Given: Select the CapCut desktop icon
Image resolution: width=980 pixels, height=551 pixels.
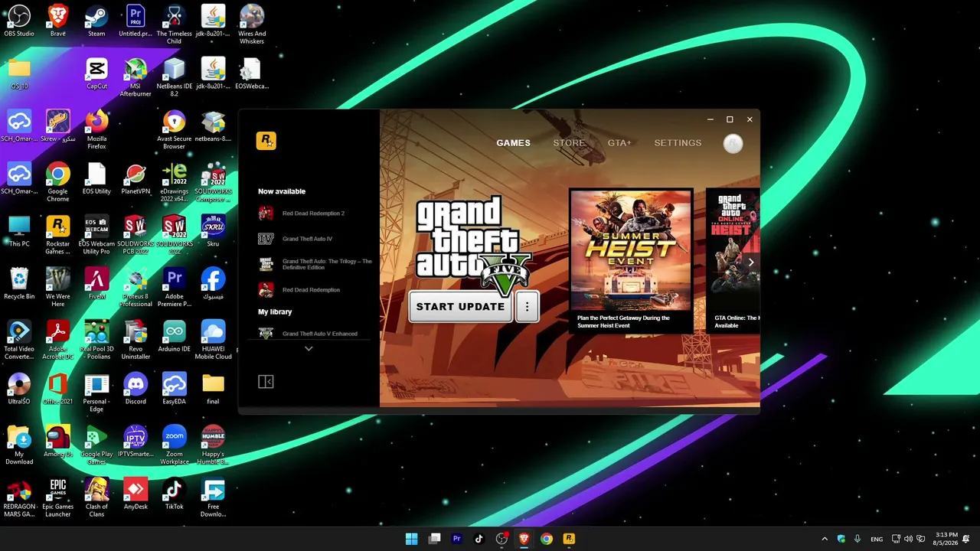Looking at the screenshot, I should pos(96,73).
